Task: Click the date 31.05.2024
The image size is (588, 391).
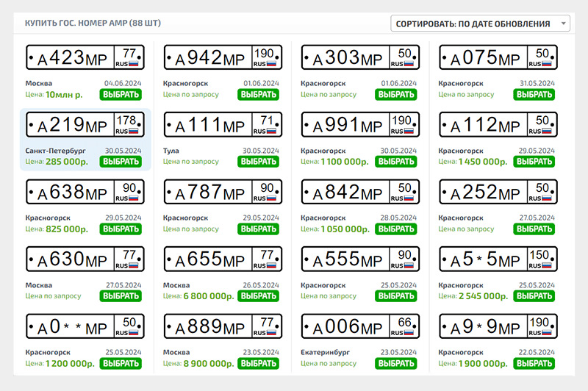Action: (537, 83)
